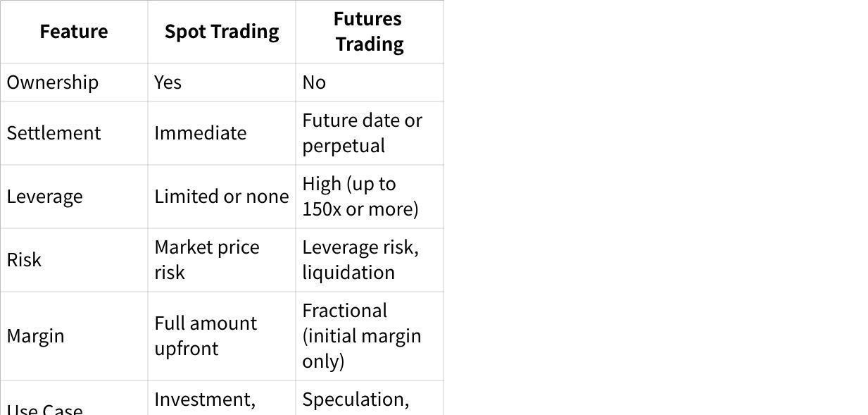Click the Margin row label

point(36,336)
